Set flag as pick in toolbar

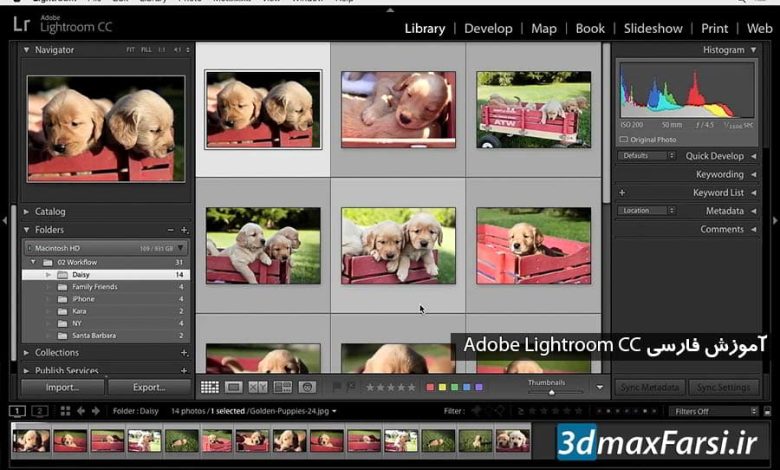point(337,387)
